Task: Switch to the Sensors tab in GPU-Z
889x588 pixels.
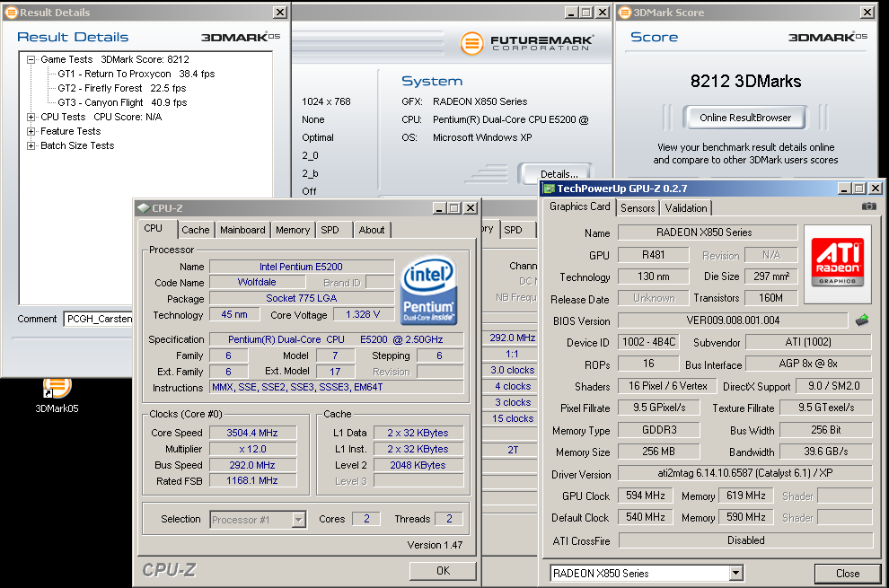Action: point(638,208)
